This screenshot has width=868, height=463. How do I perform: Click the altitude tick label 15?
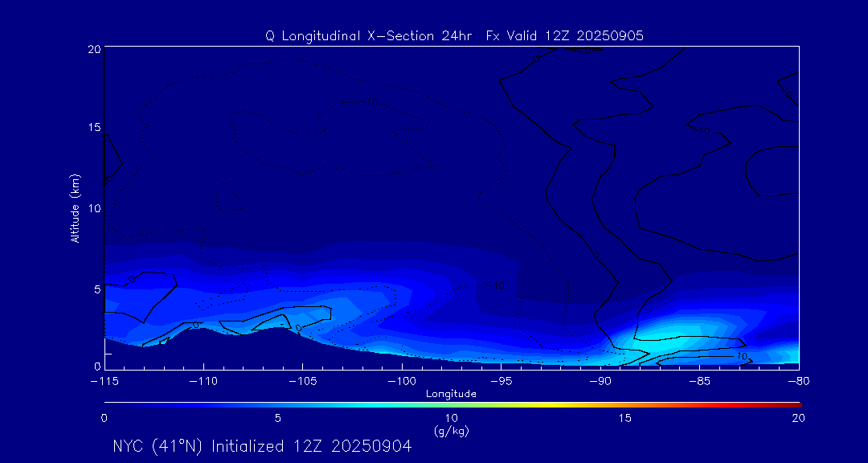coord(94,127)
